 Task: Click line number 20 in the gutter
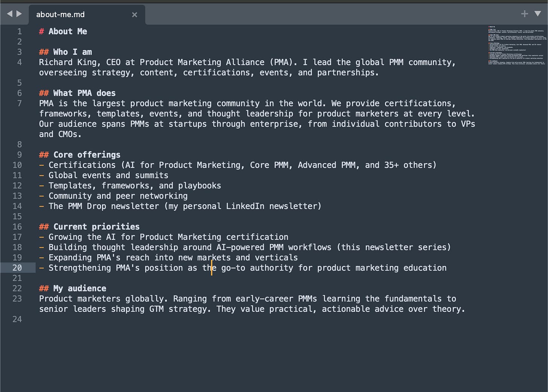click(17, 268)
